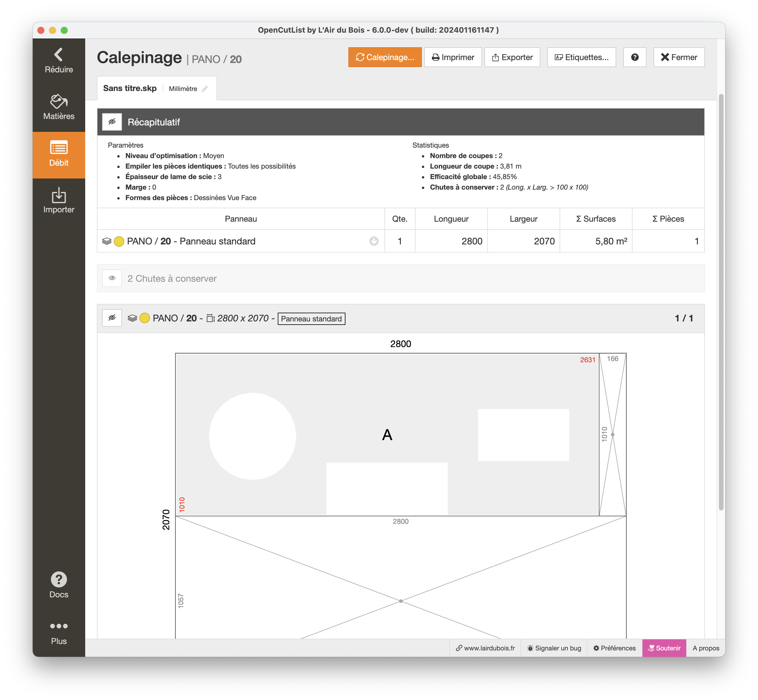The width and height of the screenshot is (758, 700).
Task: Open the Importer section in sidebar
Action: 59,200
